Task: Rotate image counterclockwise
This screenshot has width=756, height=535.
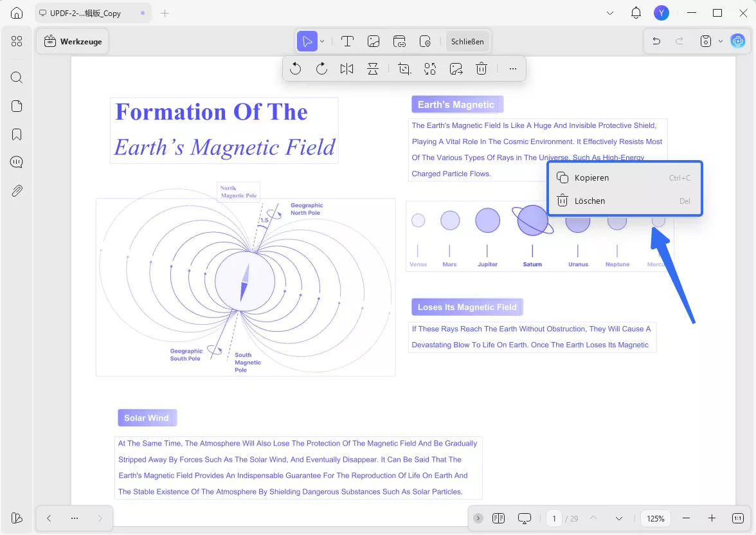Action: (295, 69)
